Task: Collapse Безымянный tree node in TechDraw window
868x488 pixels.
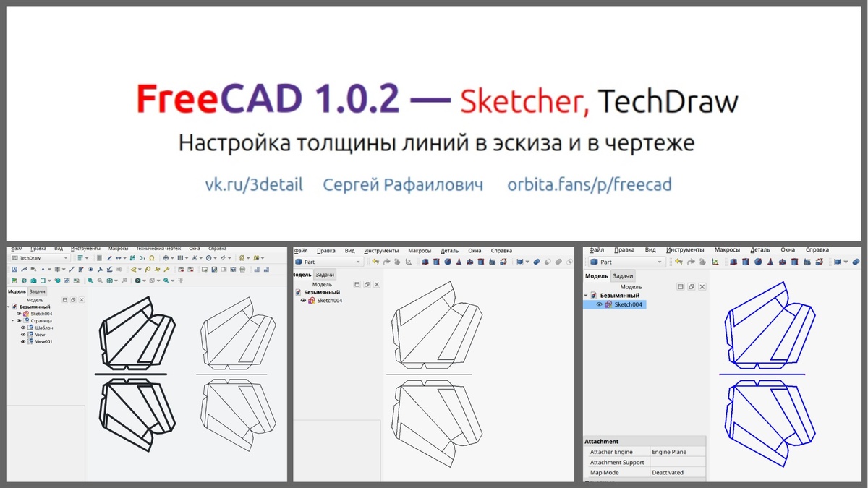Action: pyautogui.click(x=9, y=307)
